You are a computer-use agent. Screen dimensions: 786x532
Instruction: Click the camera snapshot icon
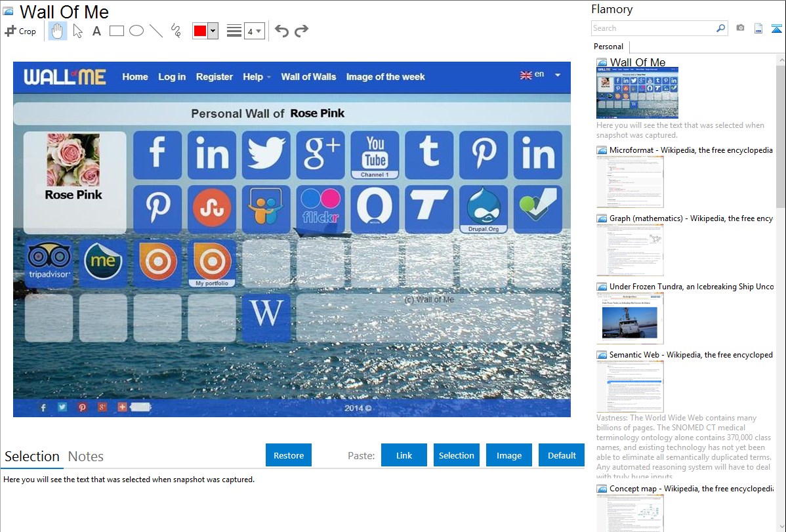tap(740, 28)
